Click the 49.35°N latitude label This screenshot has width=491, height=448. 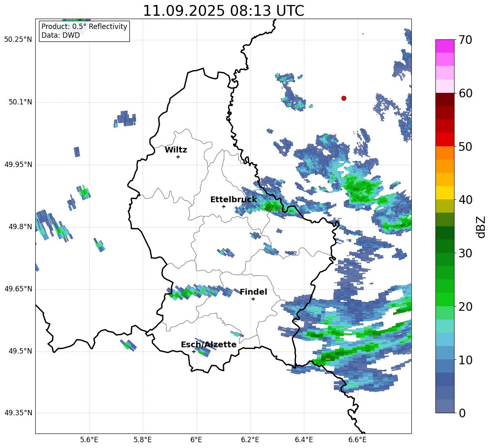pyautogui.click(x=18, y=413)
